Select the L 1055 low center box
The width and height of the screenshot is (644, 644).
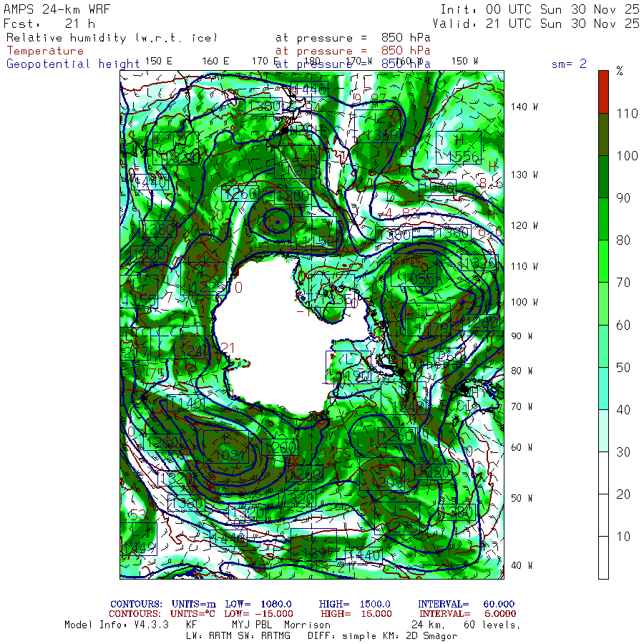[x=414, y=271]
